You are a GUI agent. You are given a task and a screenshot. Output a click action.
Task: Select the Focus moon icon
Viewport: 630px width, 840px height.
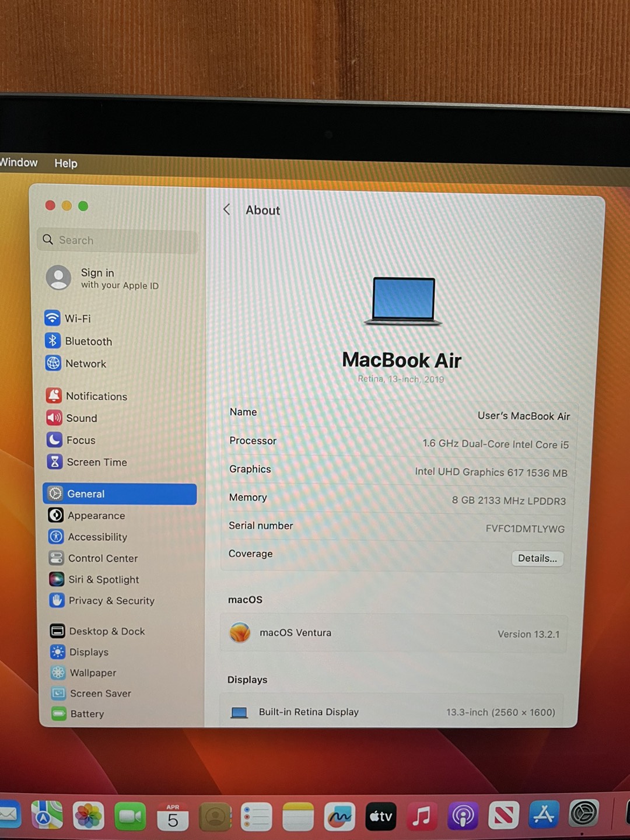pos(55,440)
